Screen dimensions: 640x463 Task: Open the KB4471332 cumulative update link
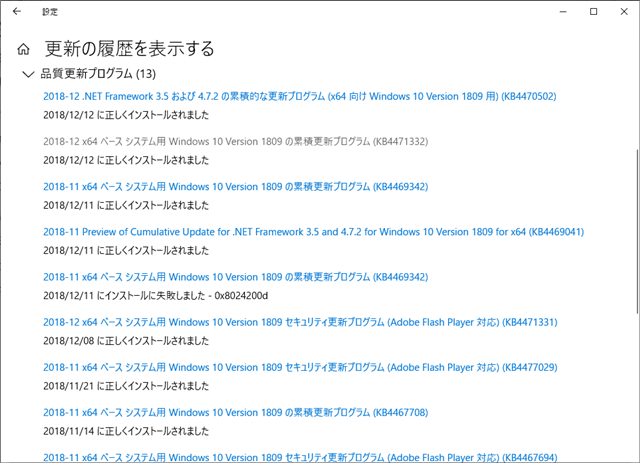[236, 142]
